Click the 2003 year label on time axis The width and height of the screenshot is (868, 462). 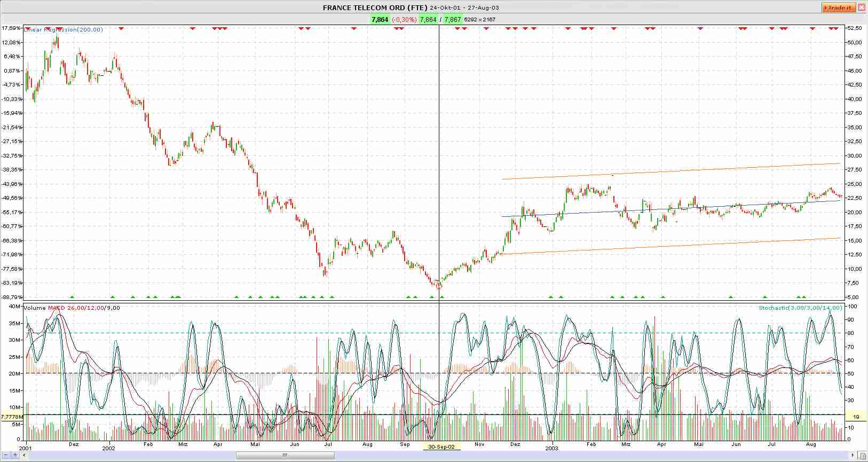pyautogui.click(x=552, y=448)
